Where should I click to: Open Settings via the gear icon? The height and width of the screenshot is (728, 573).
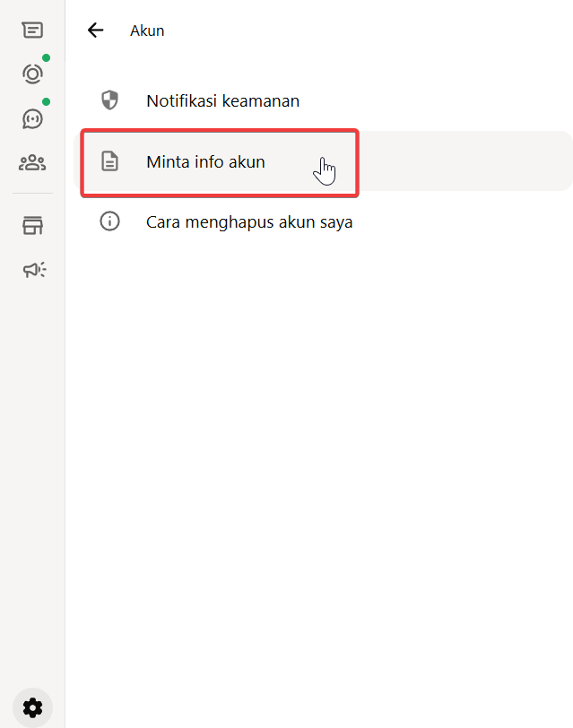(32, 707)
